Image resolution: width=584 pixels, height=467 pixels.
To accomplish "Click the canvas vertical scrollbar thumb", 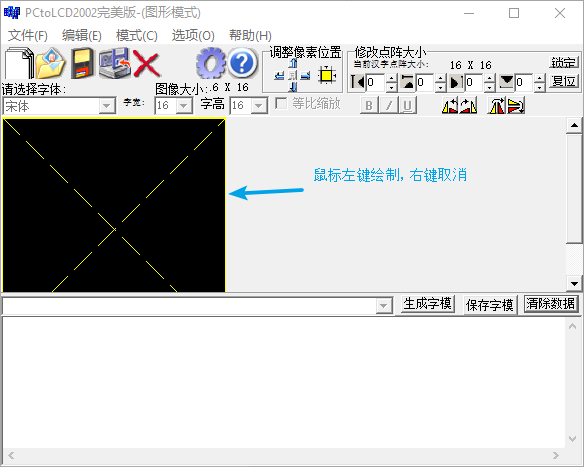I will pyautogui.click(x=574, y=189).
